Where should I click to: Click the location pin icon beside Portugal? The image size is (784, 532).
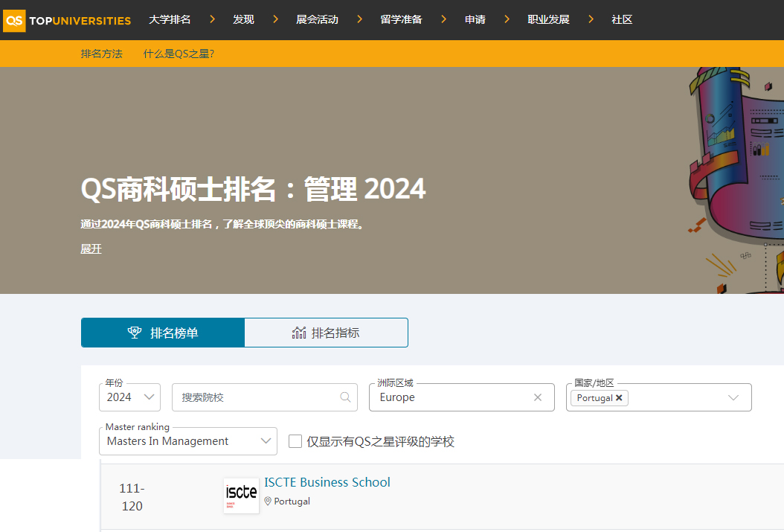point(268,501)
